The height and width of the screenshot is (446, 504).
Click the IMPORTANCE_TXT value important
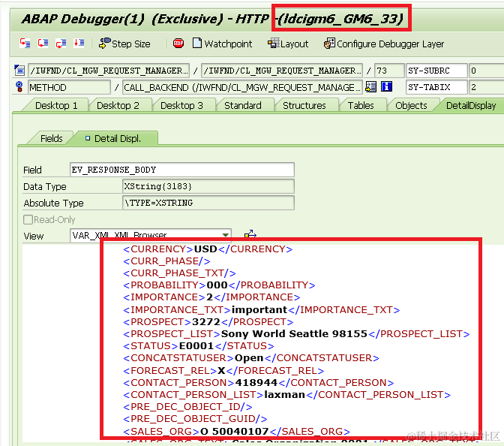pos(259,309)
